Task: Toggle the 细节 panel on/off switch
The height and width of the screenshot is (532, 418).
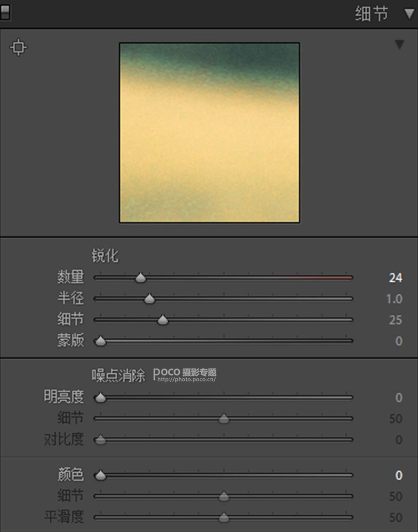Action: [x=5, y=13]
